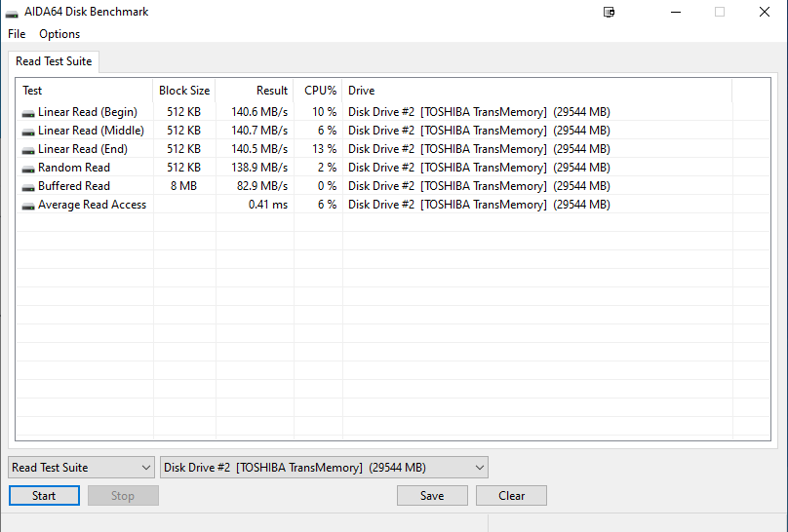Select the Linear Read (End) row label
The image size is (788, 532).
pos(83,149)
